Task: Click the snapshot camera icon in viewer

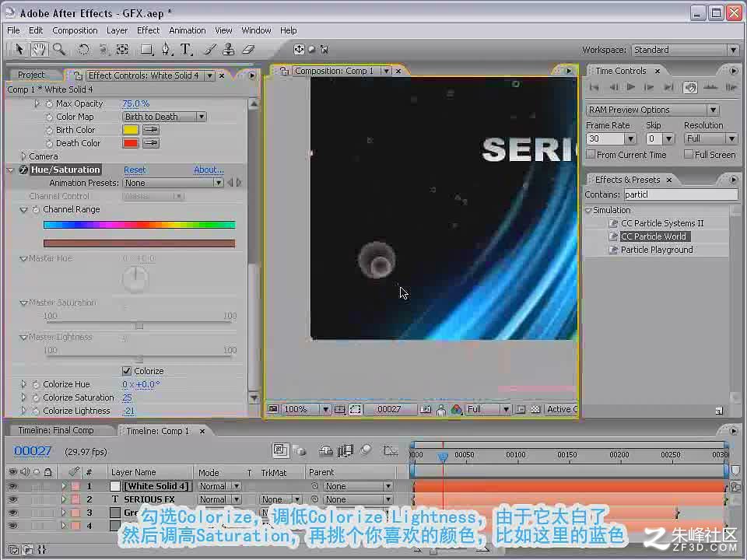Action: pos(426,409)
